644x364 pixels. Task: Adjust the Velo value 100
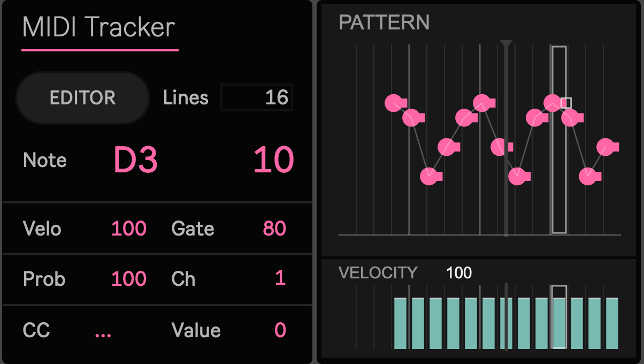coord(129,229)
